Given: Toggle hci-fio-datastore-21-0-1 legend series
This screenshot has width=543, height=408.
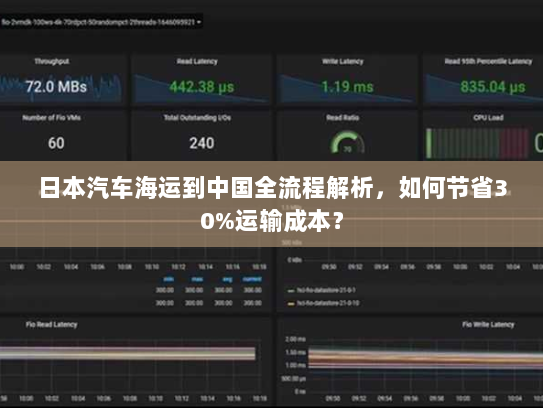Looking at the screenshot, I should [x=322, y=290].
